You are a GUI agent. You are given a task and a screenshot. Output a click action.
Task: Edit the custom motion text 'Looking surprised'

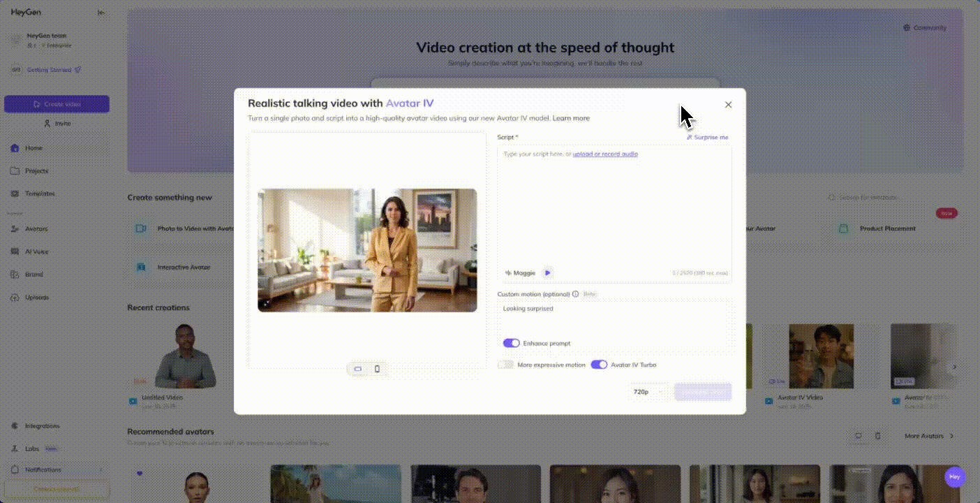click(x=614, y=318)
